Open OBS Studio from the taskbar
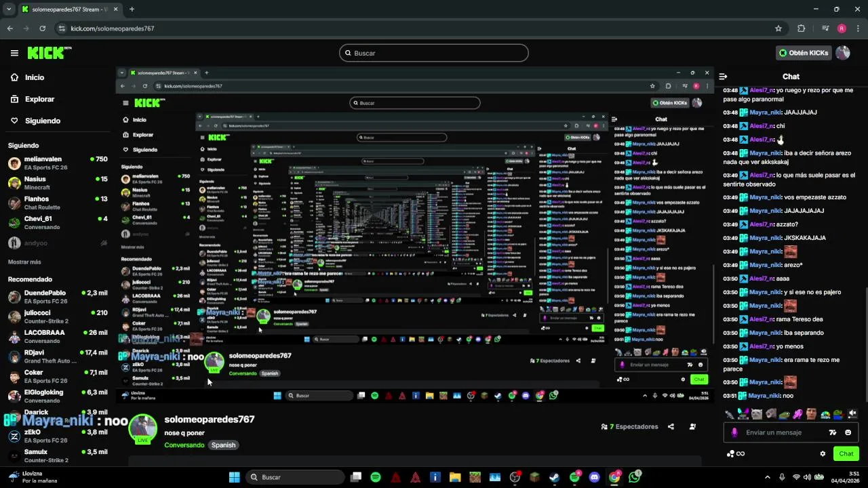 click(515, 477)
